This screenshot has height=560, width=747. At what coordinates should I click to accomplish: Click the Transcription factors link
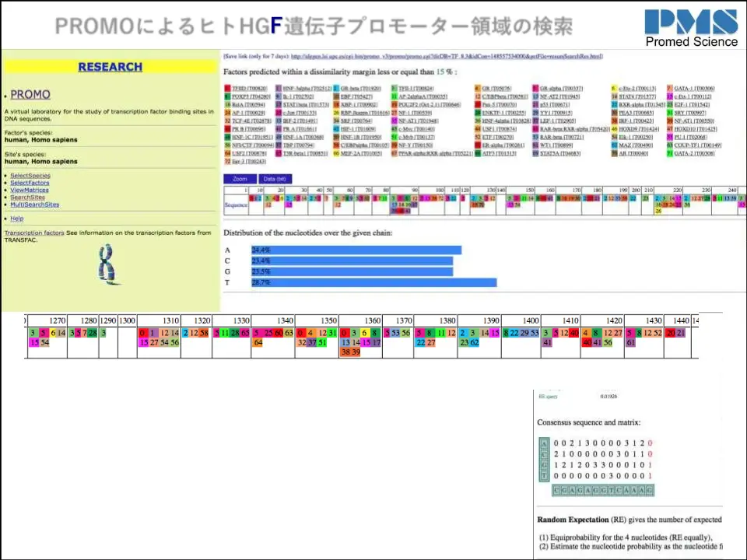click(x=34, y=233)
